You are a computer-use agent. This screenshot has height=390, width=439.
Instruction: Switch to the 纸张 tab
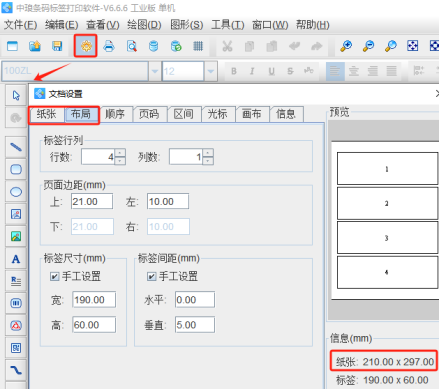pos(47,114)
